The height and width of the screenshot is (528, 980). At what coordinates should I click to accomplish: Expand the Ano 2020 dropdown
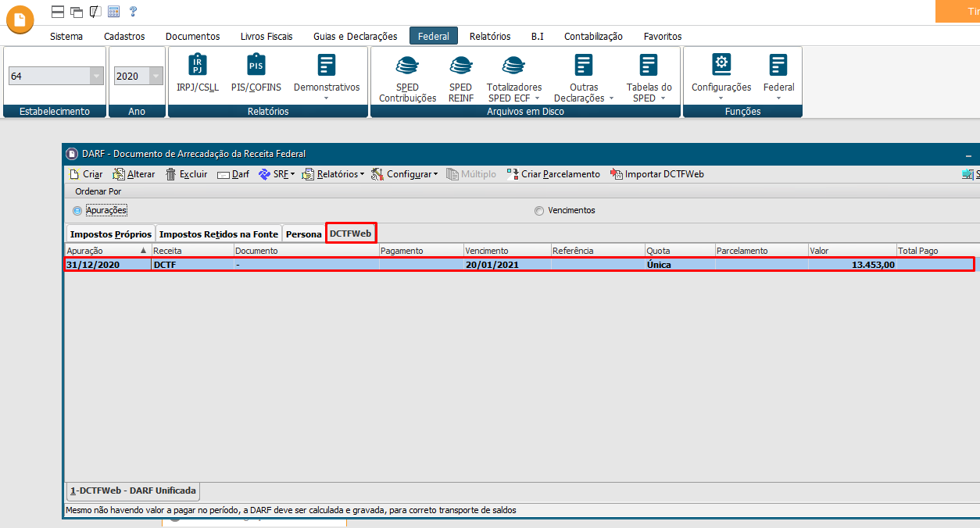click(x=156, y=76)
